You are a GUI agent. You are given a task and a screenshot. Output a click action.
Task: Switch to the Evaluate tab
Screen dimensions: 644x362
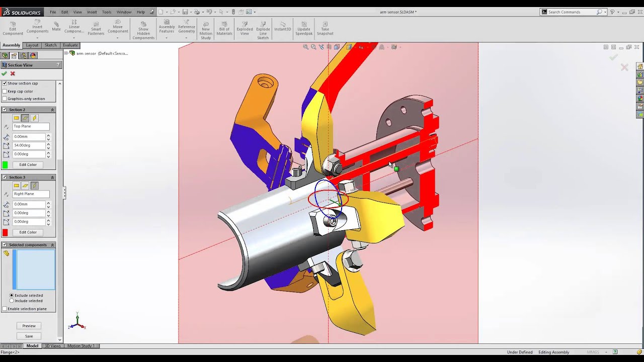70,45
